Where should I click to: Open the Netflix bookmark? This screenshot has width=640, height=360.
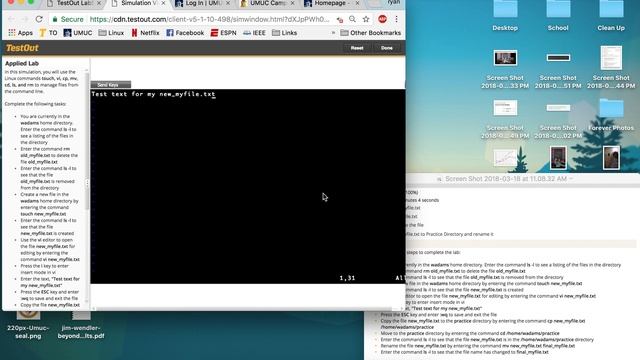(x=145, y=33)
